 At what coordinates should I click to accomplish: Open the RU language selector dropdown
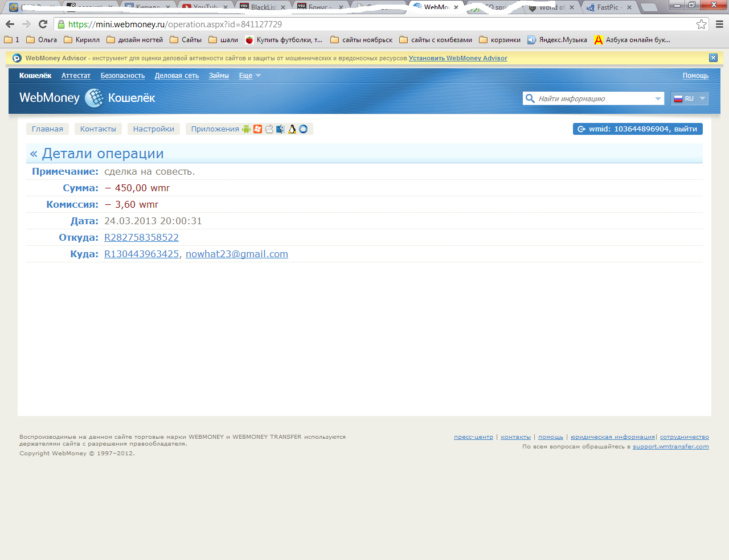(x=690, y=98)
